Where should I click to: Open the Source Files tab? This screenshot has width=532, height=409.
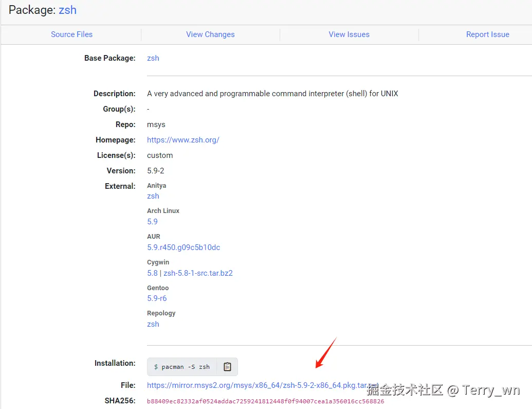pyautogui.click(x=71, y=34)
